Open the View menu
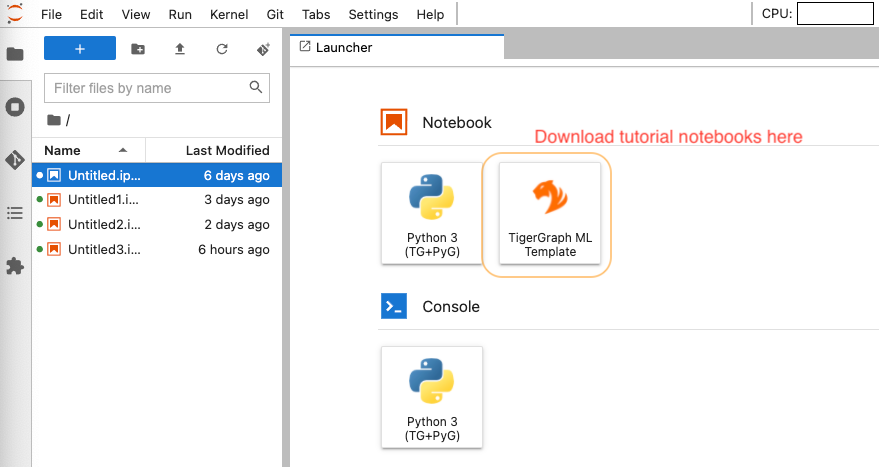 [136, 15]
